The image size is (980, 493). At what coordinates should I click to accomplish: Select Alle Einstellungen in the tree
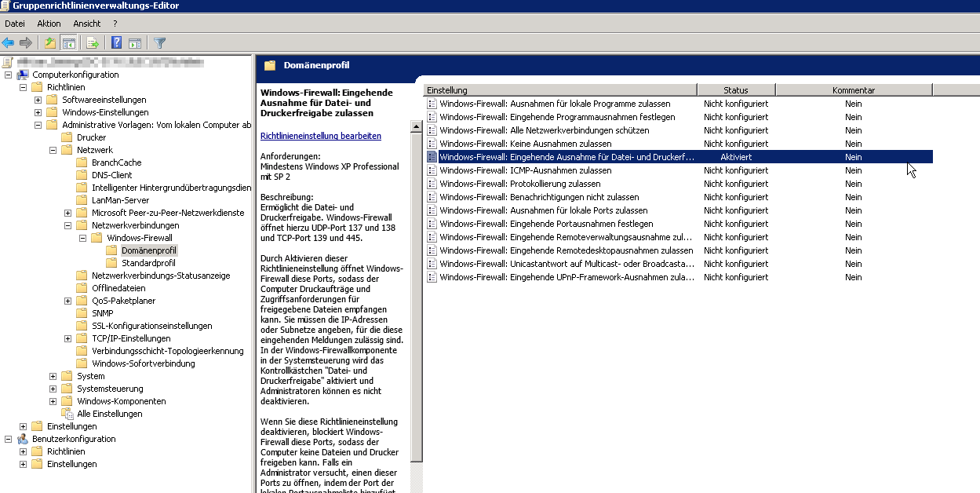click(x=109, y=414)
